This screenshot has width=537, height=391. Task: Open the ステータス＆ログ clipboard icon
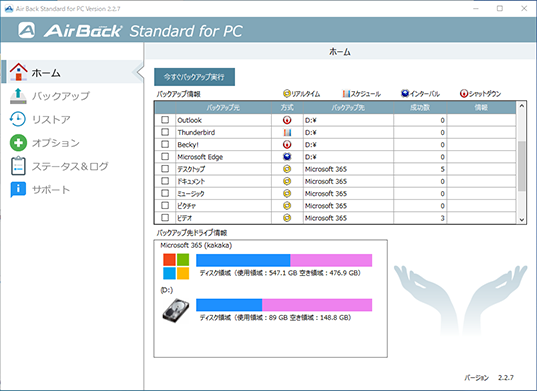[18, 166]
